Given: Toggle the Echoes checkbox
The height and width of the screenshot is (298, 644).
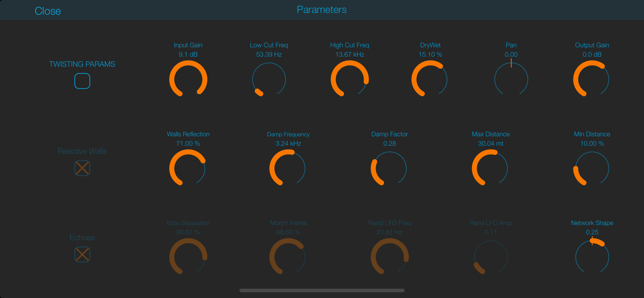Looking at the screenshot, I should pos(82,254).
